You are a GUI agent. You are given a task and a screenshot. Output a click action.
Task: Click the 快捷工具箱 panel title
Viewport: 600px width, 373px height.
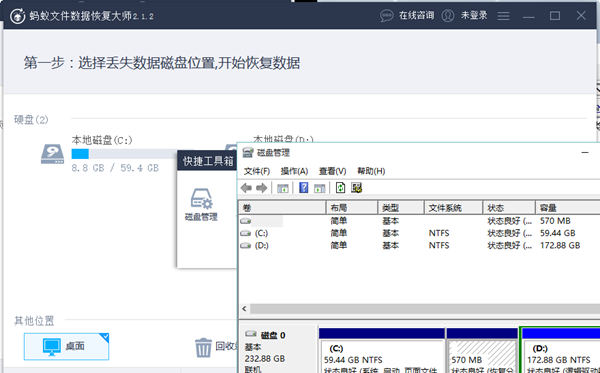(208, 161)
